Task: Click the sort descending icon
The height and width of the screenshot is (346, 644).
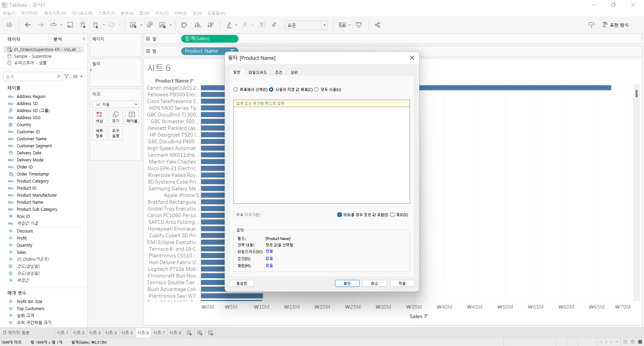Action: tap(211, 25)
